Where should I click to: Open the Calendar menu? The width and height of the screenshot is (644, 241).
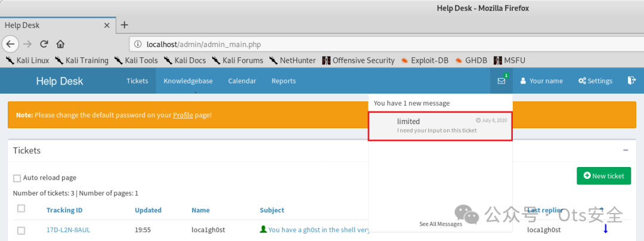[x=242, y=81]
